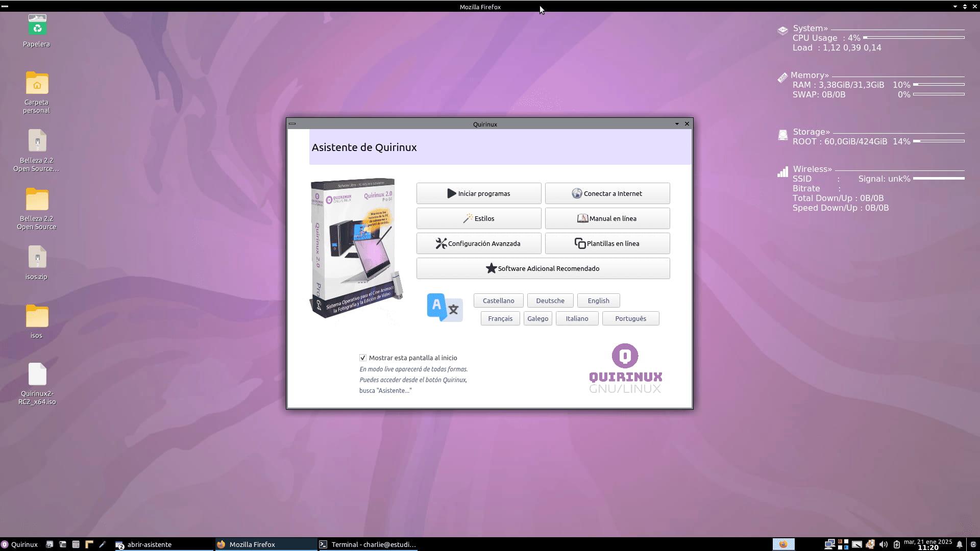
Task: Open Plantillas en línea
Action: (607, 243)
